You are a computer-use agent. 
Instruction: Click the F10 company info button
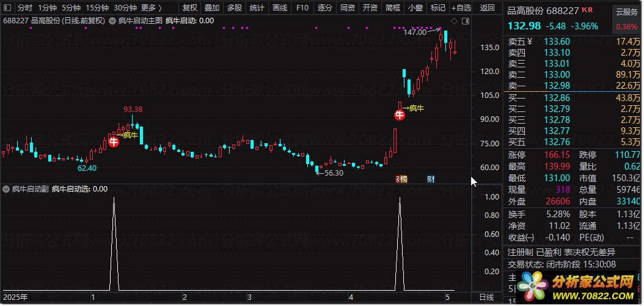302,7
